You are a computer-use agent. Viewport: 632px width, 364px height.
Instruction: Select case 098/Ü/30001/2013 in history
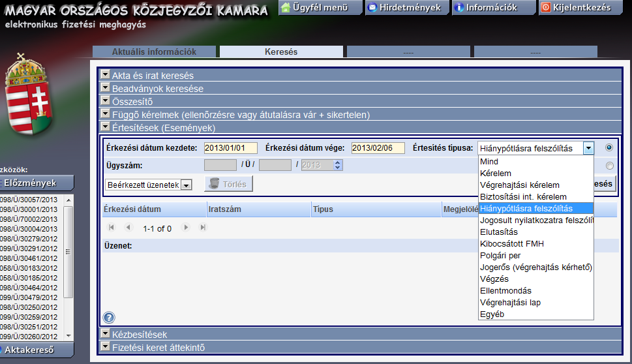(29, 209)
